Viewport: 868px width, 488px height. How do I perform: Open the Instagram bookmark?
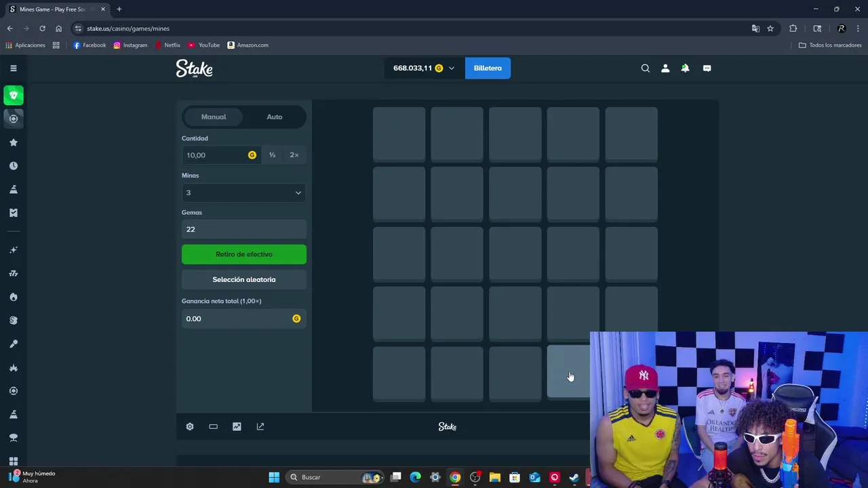[x=130, y=45]
